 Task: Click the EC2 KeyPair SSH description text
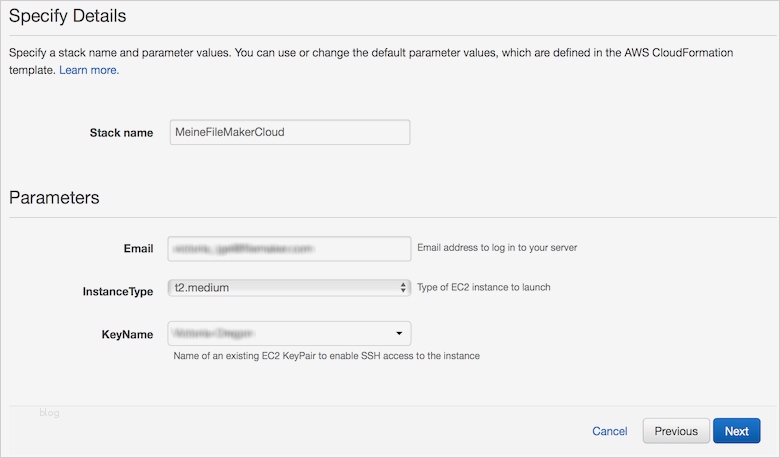(326, 355)
